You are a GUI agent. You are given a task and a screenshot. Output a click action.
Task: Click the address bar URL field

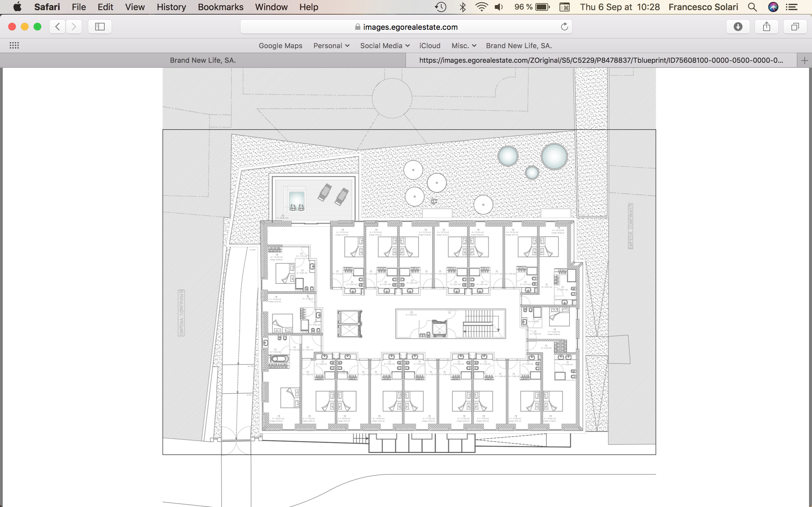click(x=406, y=27)
